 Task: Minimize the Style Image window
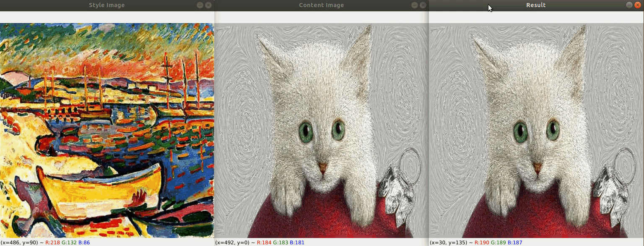[200, 5]
